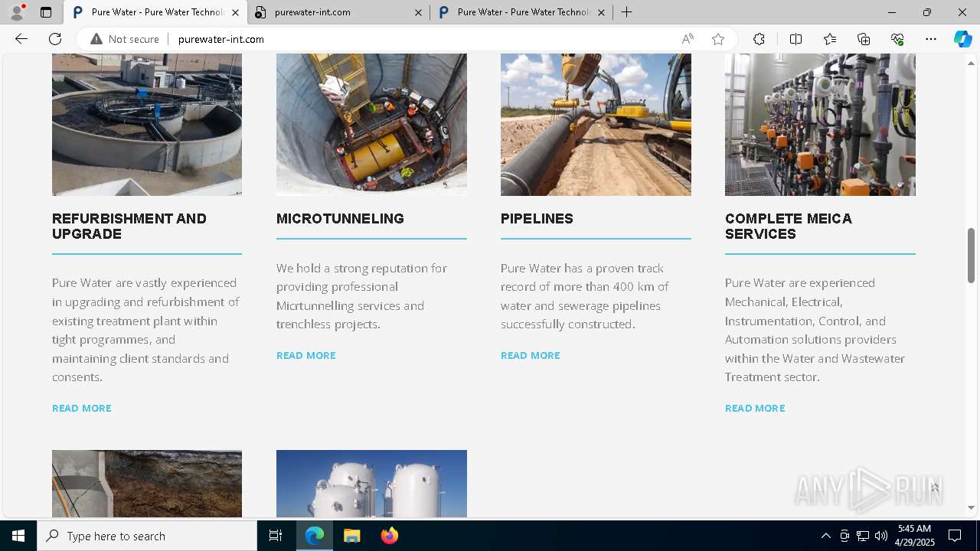Open Task View on the taskbar
Screen dimensions: 980x551
276,536
